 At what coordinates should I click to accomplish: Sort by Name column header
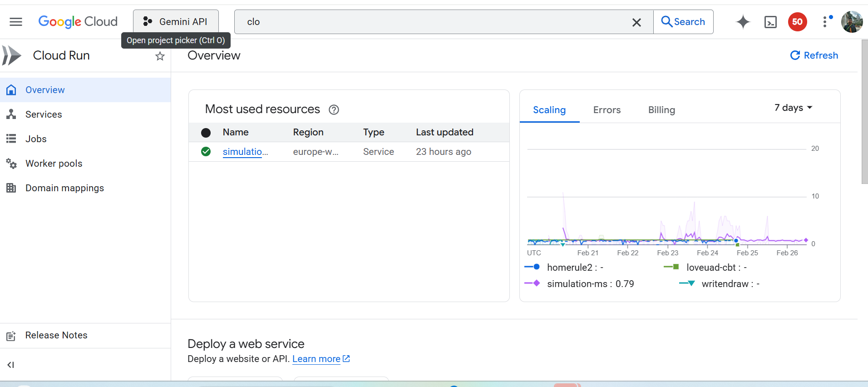(236, 132)
